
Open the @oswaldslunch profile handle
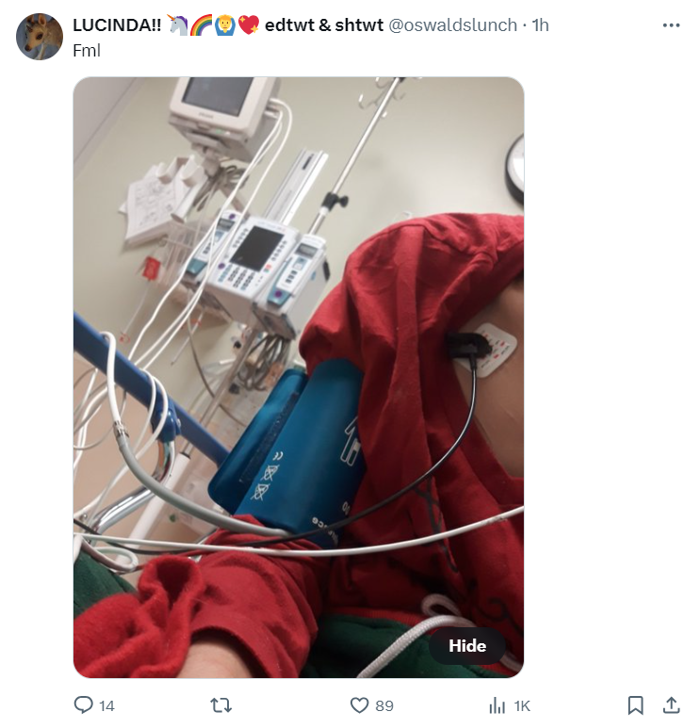click(452, 25)
